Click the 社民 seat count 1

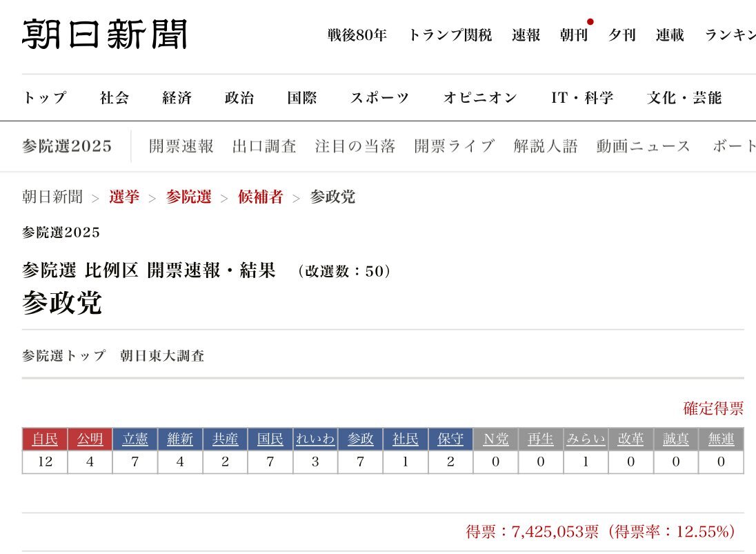pos(406,462)
